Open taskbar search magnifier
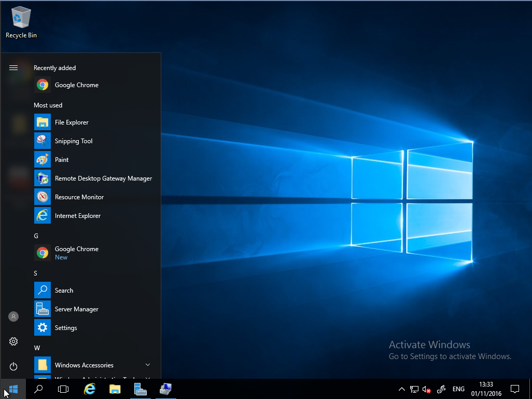This screenshot has height=399, width=532. click(38, 389)
